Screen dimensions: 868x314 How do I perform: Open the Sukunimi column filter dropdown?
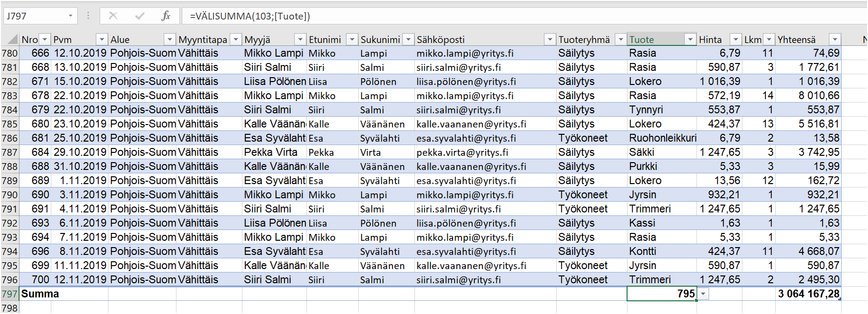tap(408, 40)
